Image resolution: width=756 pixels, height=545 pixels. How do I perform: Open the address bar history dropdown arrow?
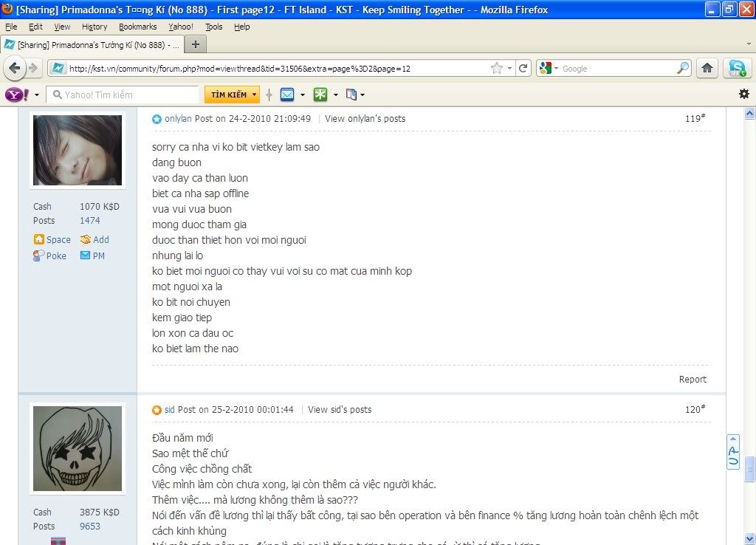(509, 69)
